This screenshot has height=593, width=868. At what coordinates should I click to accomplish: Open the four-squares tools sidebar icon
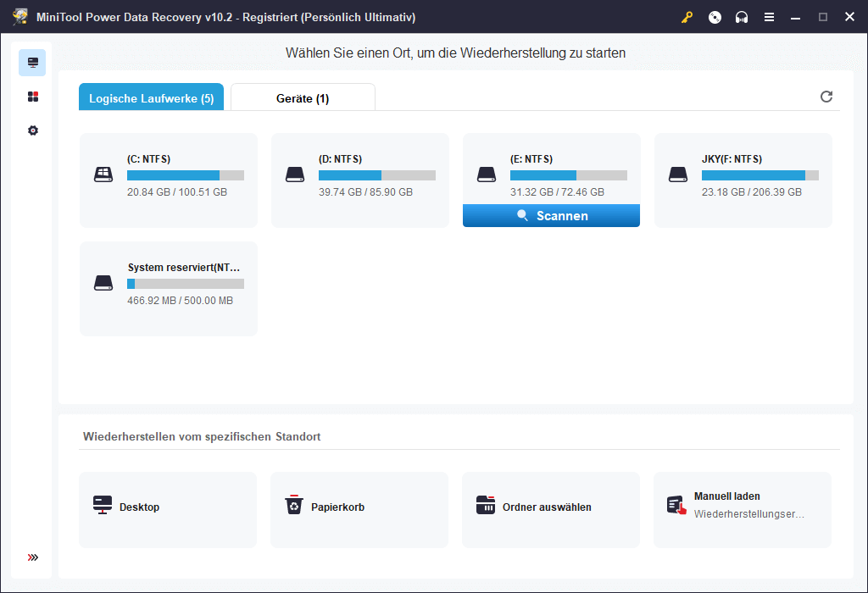click(x=33, y=97)
